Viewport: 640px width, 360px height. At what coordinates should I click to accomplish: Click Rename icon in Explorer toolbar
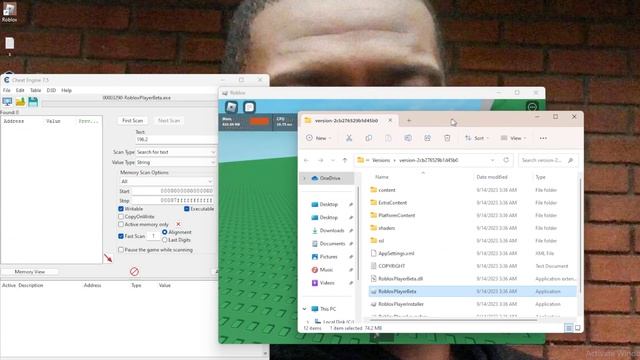click(408, 138)
